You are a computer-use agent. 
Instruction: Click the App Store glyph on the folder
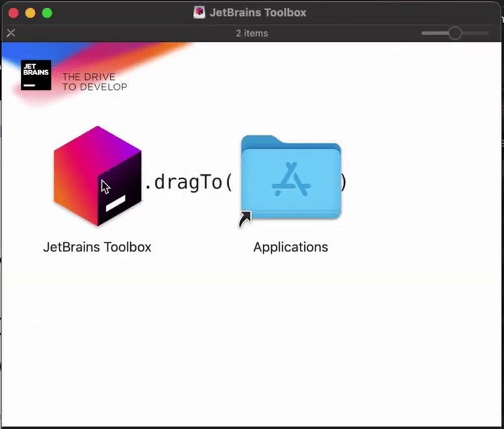pos(291,181)
